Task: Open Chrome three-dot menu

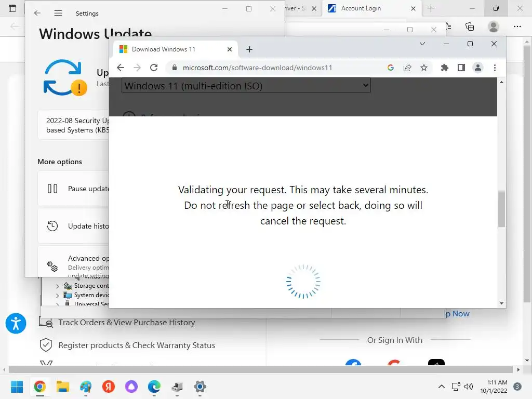Action: pyautogui.click(x=495, y=68)
